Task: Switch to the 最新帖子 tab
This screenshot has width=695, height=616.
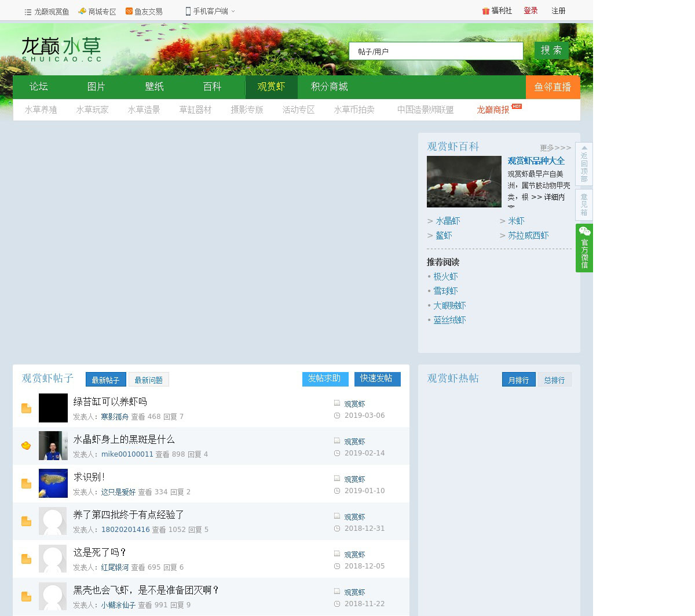Action: tap(105, 380)
